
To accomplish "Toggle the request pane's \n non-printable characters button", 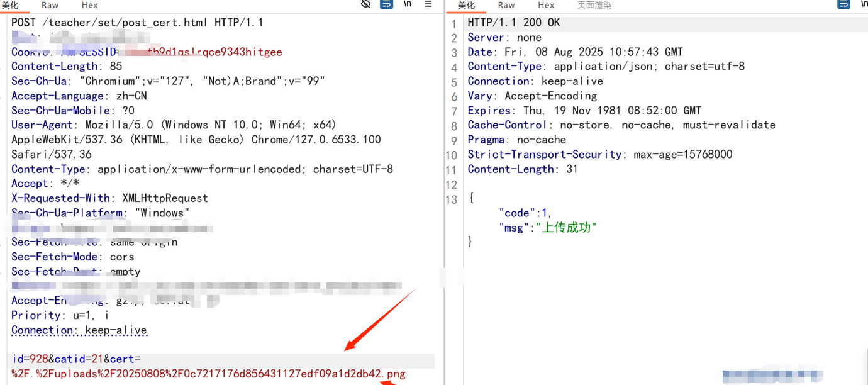I will (408, 4).
